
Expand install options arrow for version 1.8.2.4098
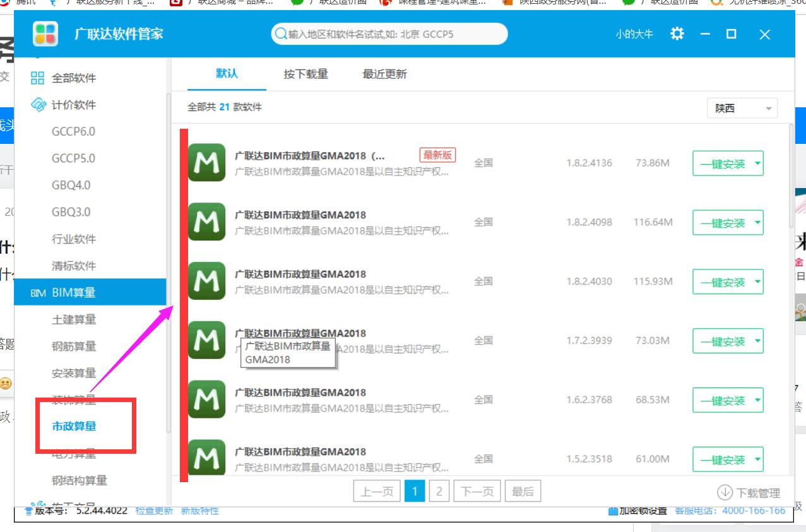pyautogui.click(x=757, y=223)
